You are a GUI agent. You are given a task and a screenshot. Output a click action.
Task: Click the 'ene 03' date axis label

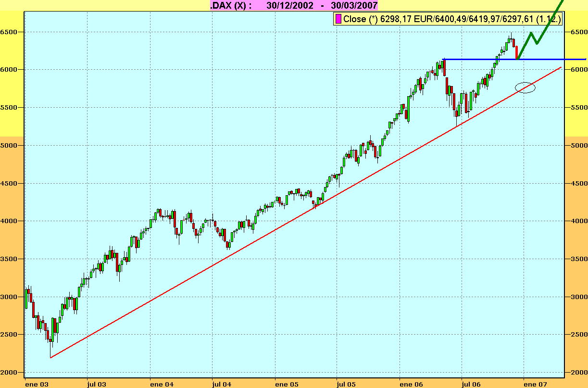click(38, 384)
